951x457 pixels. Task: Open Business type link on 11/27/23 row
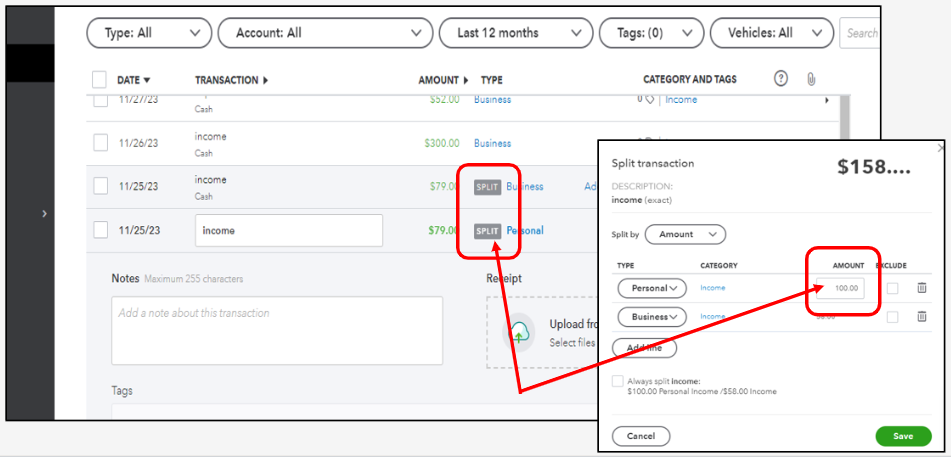click(492, 100)
